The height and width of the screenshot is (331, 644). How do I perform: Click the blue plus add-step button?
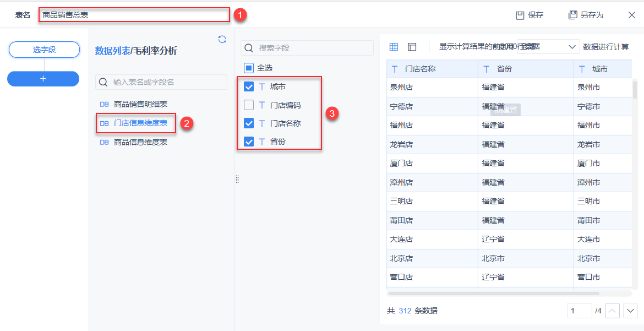[x=43, y=79]
